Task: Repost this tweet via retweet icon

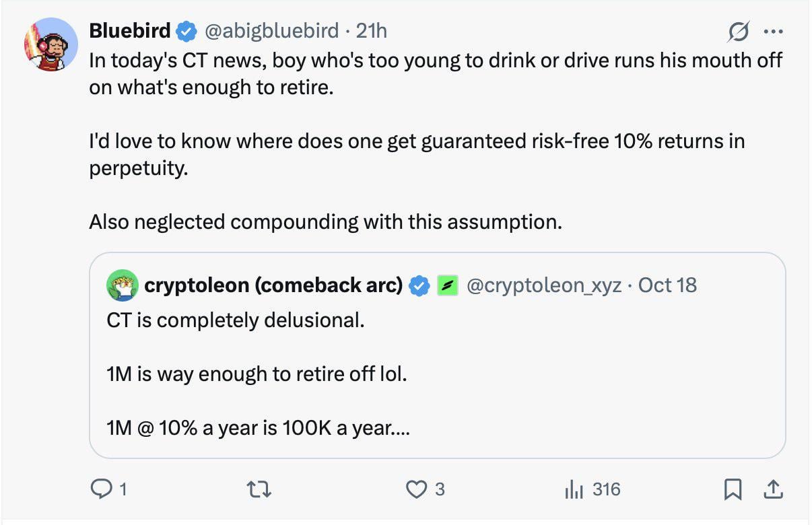Action: pos(261,489)
